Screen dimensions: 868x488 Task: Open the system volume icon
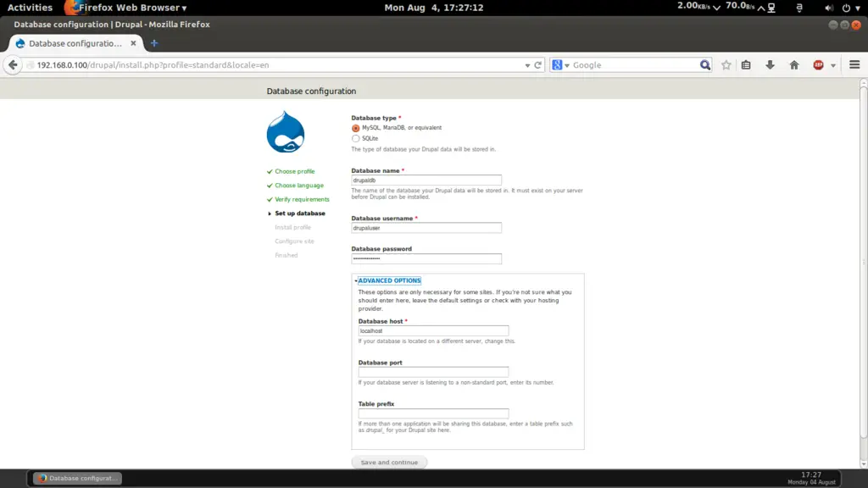(828, 8)
